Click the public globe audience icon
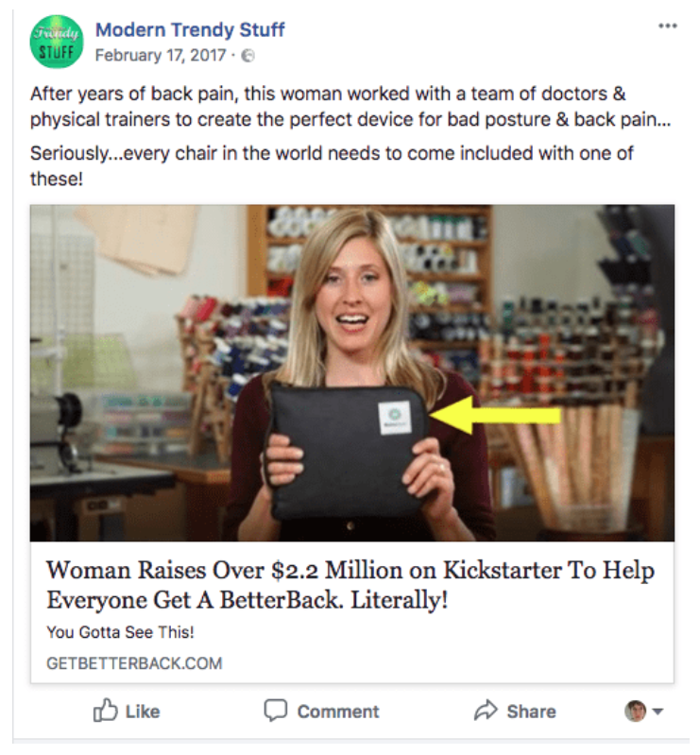The image size is (700, 755). coord(248,56)
